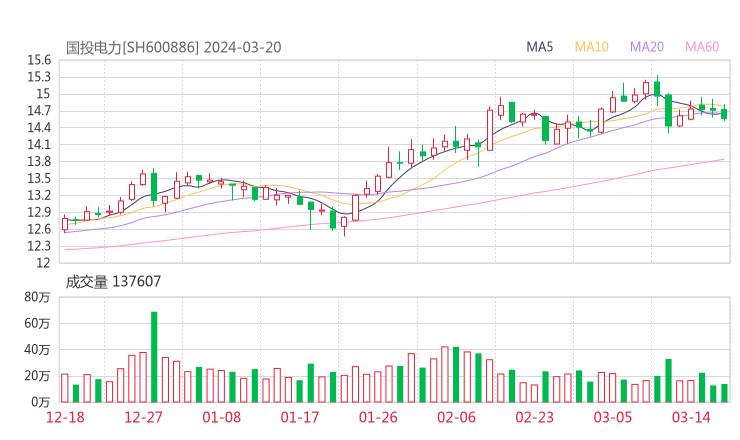Click the 15.3 price axis label
The width and height of the screenshot is (740, 440).
39,77
